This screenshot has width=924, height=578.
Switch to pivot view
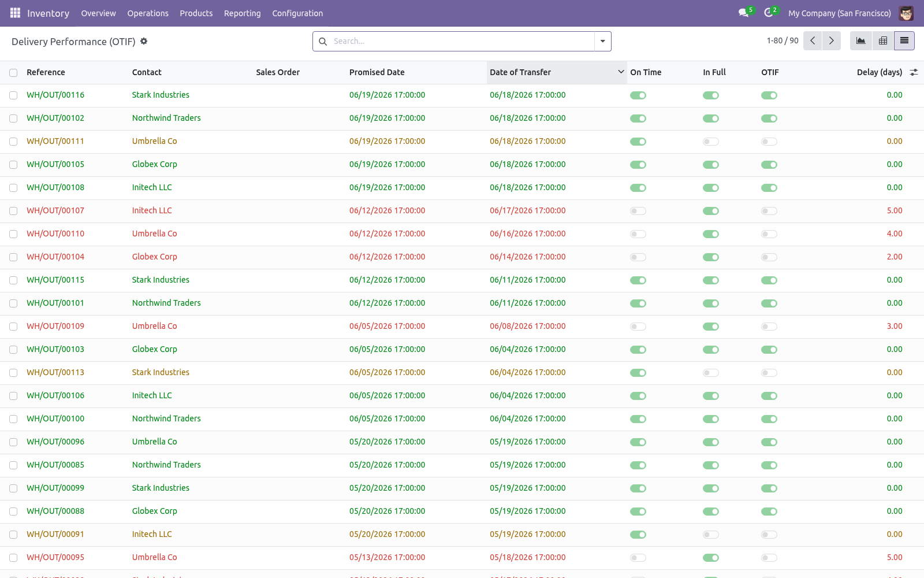pyautogui.click(x=883, y=40)
